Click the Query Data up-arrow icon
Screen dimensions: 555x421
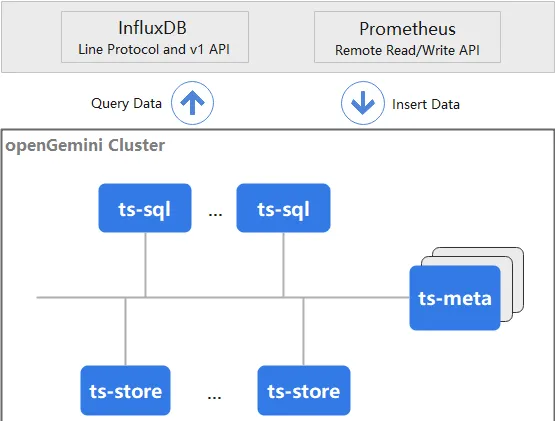193,103
